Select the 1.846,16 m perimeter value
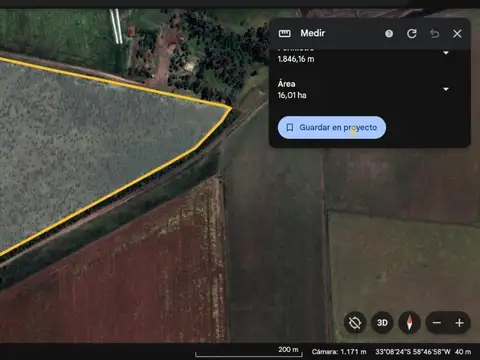This screenshot has height=360, width=480. tap(296, 59)
